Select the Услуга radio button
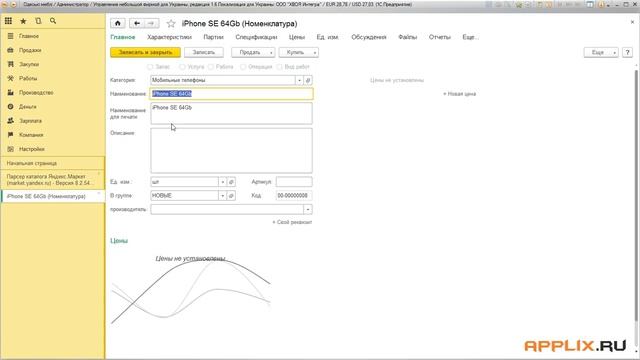This screenshot has width=640, height=360. pos(182,67)
